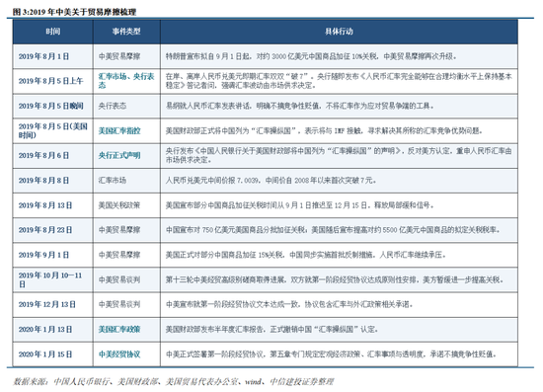Click the action text with midpoint rate 7.0039
The width and height of the screenshot is (543, 392).
tap(271, 181)
